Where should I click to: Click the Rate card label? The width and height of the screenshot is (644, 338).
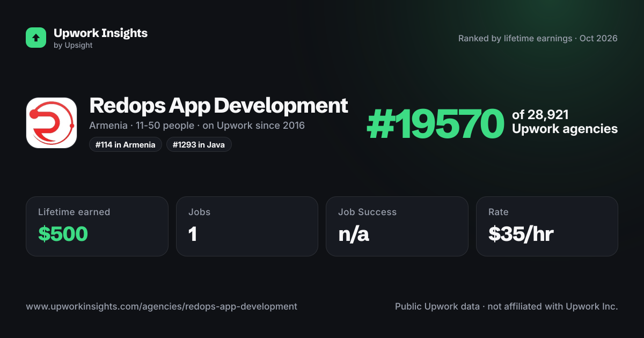[498, 212]
